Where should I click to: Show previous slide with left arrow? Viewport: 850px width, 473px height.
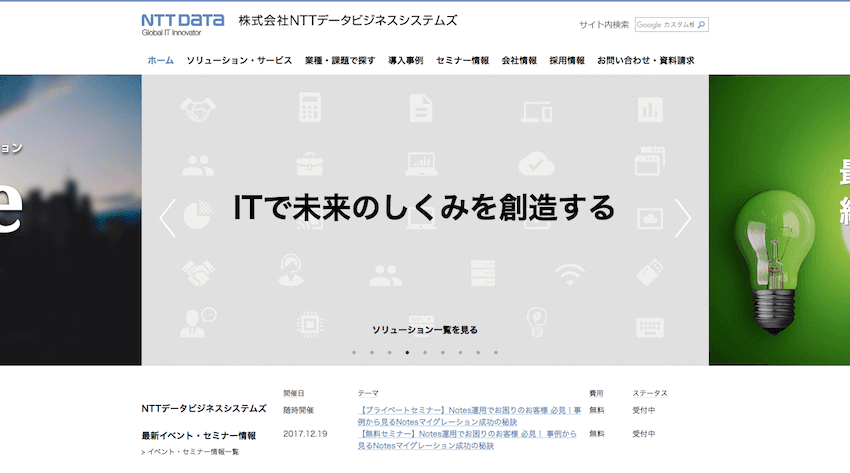tap(168, 218)
